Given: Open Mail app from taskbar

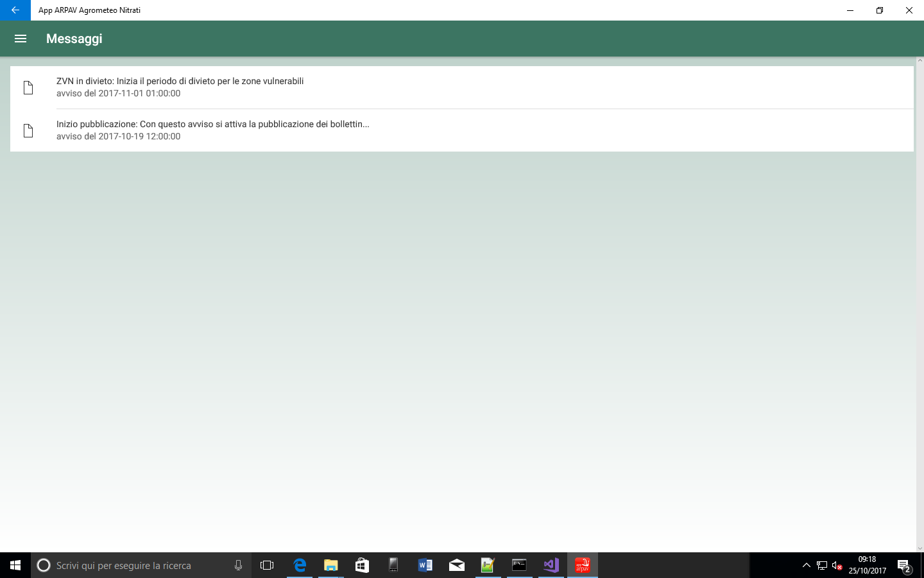Looking at the screenshot, I should [456, 565].
